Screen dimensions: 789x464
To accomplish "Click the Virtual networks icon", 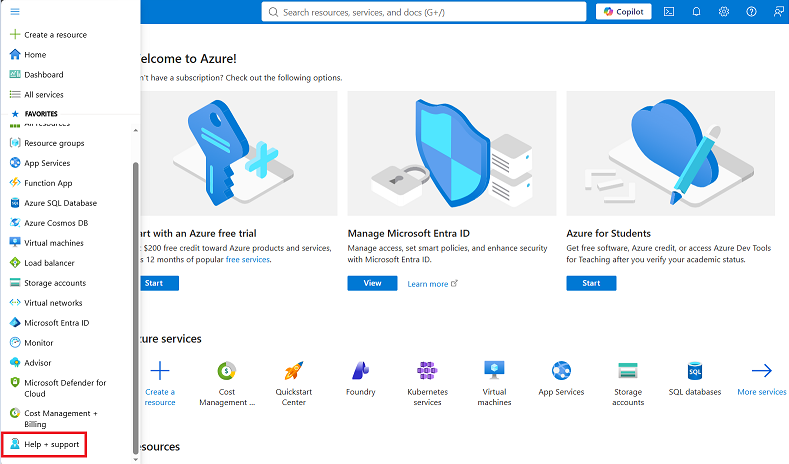I will click(15, 302).
